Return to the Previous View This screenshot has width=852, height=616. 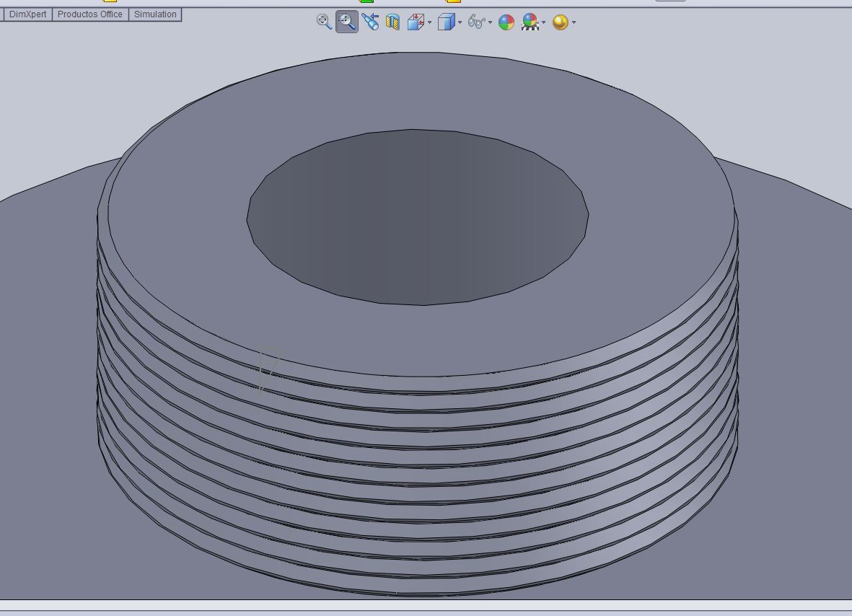[370, 22]
